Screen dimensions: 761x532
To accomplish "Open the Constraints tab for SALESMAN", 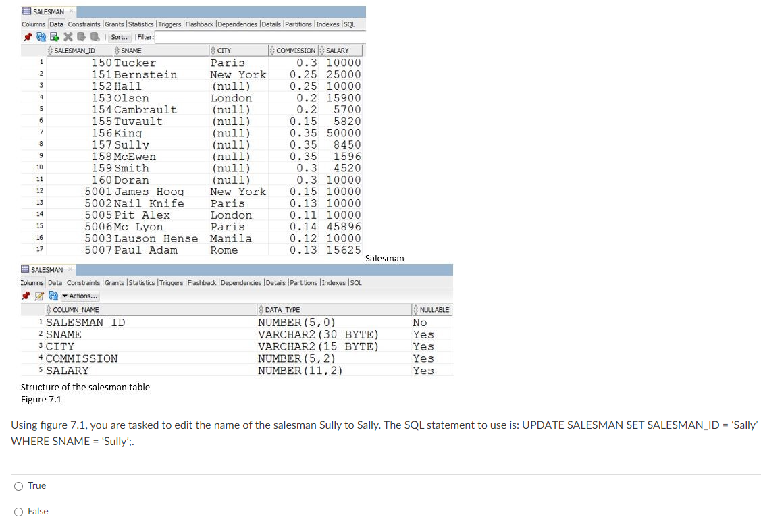I will [84, 24].
